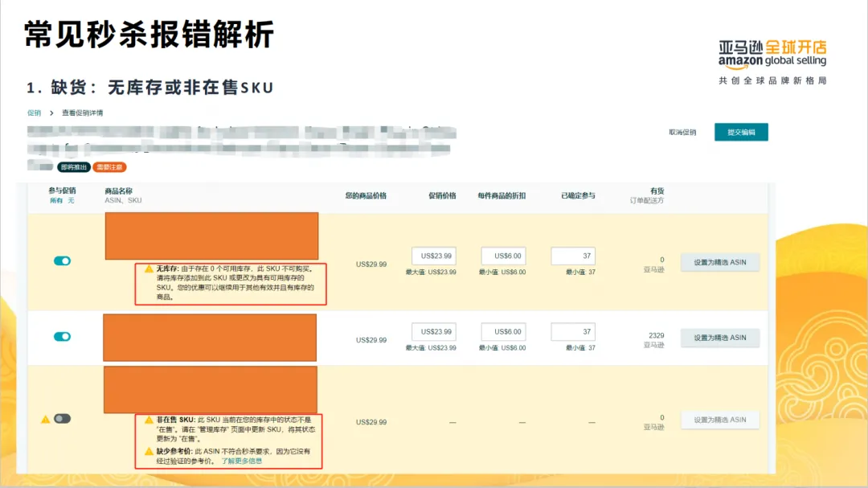Edit promo price US$23.99 in the zero-stock row
This screenshot has height=488, width=868.
click(x=434, y=256)
